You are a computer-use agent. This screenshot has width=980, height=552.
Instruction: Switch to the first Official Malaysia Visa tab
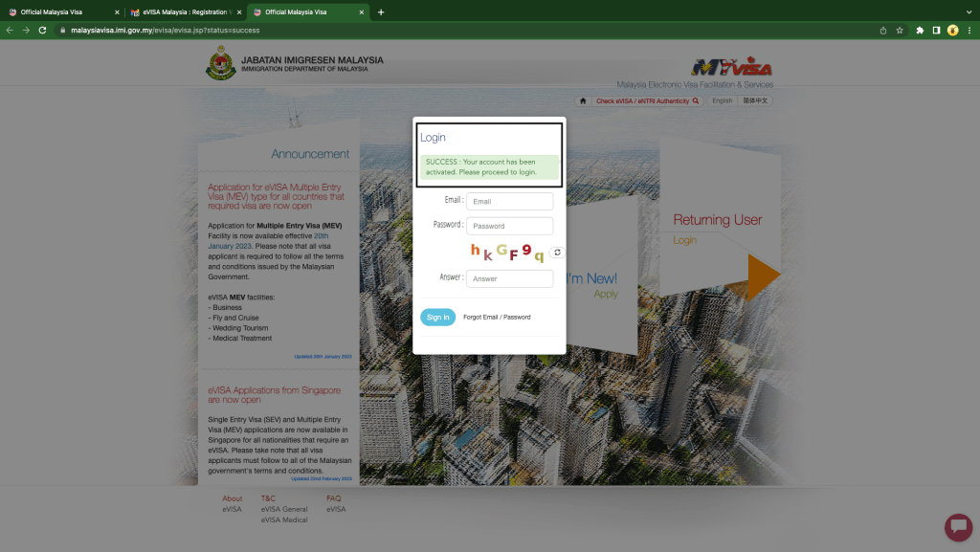click(x=62, y=11)
